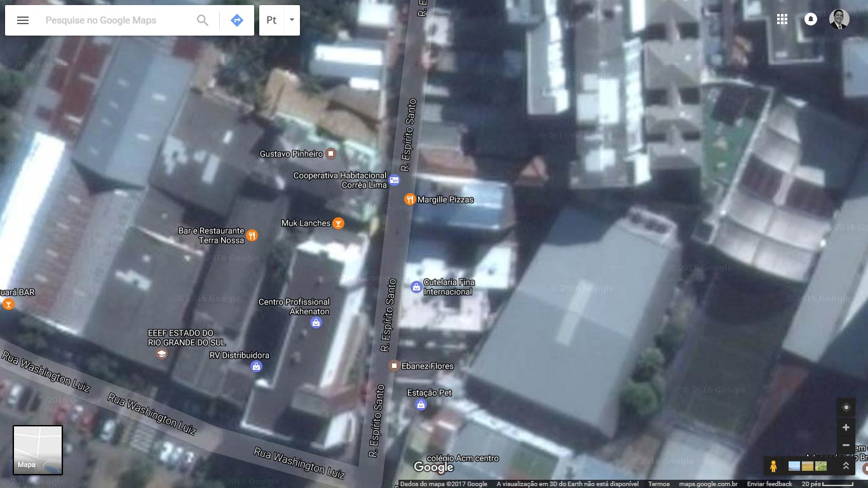Click the magnifier search icon
The height and width of the screenshot is (488, 868).
click(x=203, y=20)
